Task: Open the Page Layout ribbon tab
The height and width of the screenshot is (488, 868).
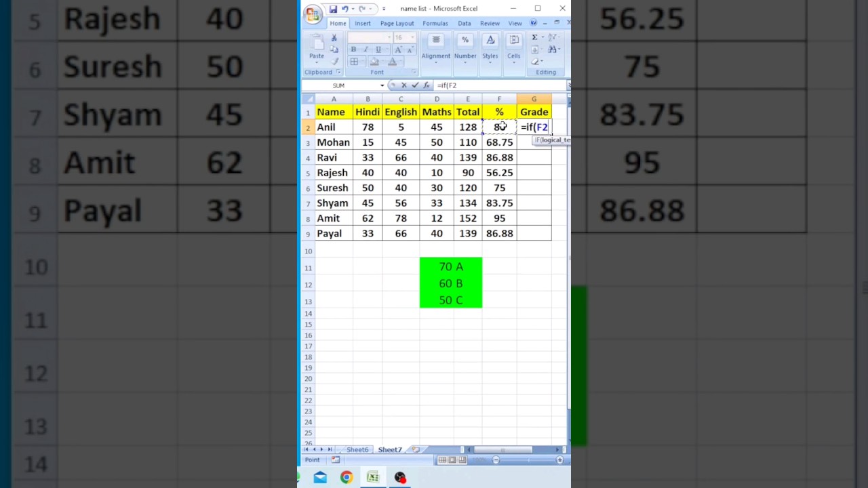Action: pyautogui.click(x=397, y=23)
